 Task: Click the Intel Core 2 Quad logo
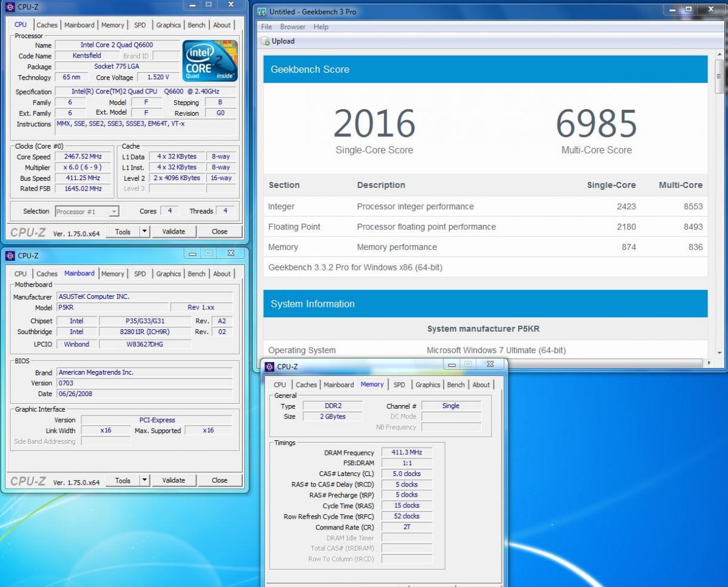tap(210, 61)
